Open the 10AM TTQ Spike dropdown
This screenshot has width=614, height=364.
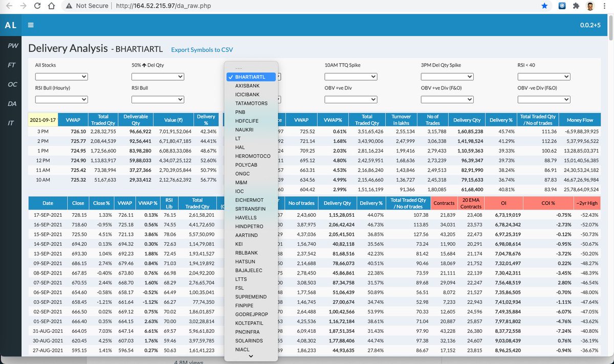(x=351, y=77)
